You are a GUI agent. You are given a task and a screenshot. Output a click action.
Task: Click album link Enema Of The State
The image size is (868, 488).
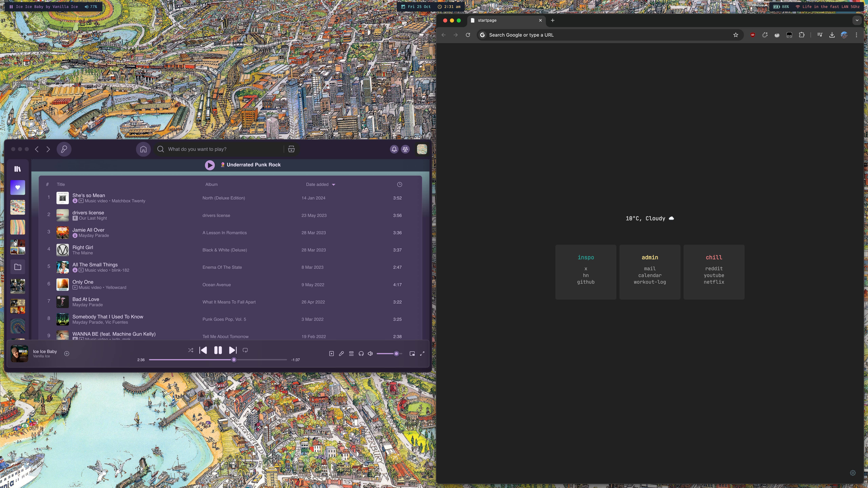[x=222, y=267]
